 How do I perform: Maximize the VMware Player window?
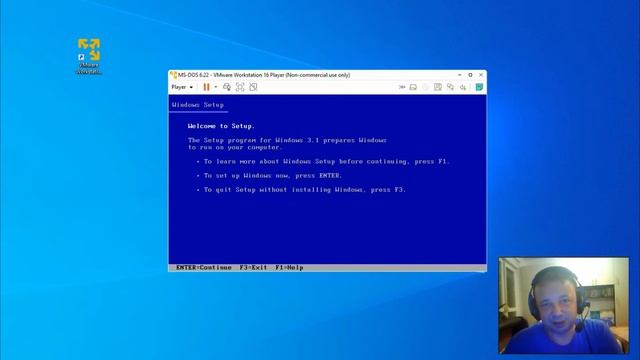470,75
